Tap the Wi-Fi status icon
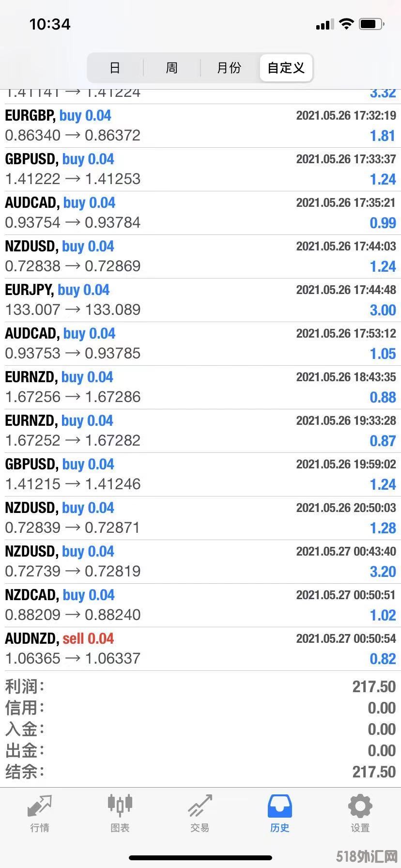 [x=346, y=24]
